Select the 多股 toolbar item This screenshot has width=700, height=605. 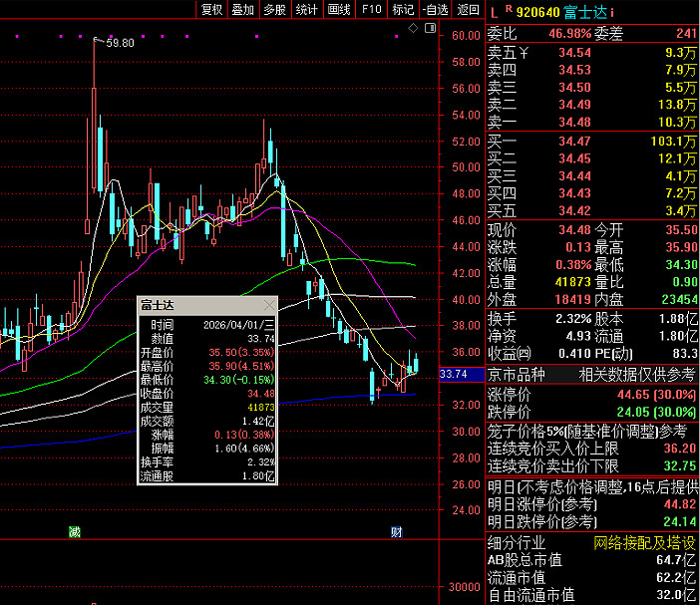(x=275, y=9)
